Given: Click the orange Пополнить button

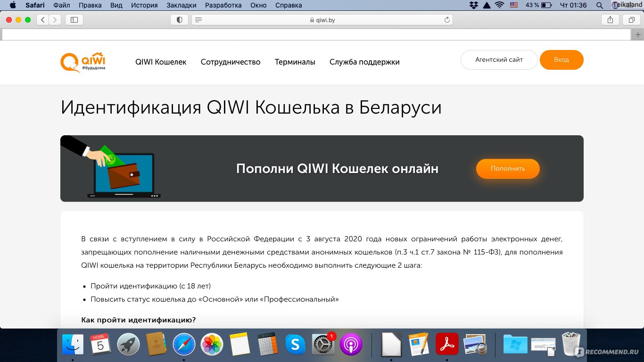Looking at the screenshot, I should click(508, 169).
